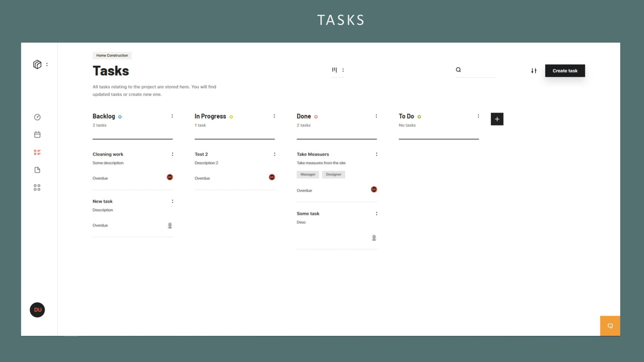The height and width of the screenshot is (362, 644).
Task: Click the 'Description 2' text
Action: pyautogui.click(x=206, y=163)
